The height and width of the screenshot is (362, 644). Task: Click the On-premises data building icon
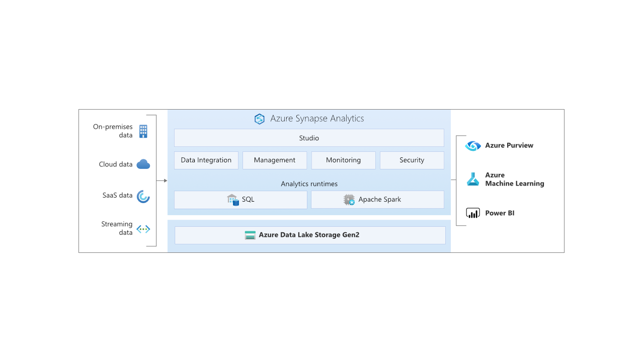click(x=143, y=131)
